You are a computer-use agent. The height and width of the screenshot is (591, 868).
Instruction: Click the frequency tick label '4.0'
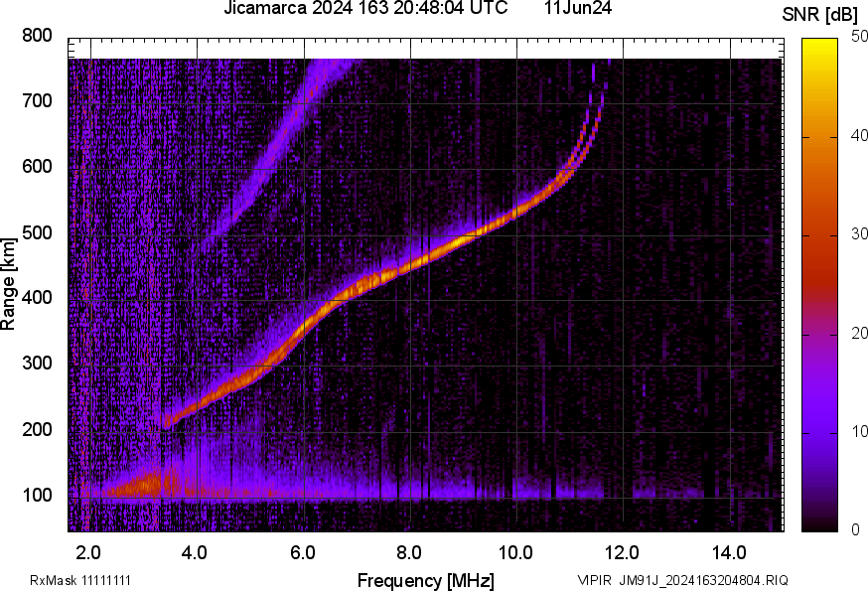(195, 552)
